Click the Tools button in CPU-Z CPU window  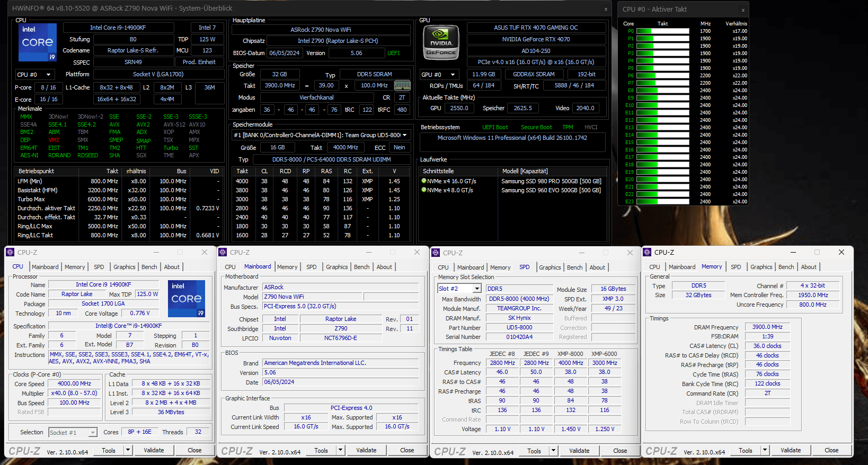[x=109, y=450]
